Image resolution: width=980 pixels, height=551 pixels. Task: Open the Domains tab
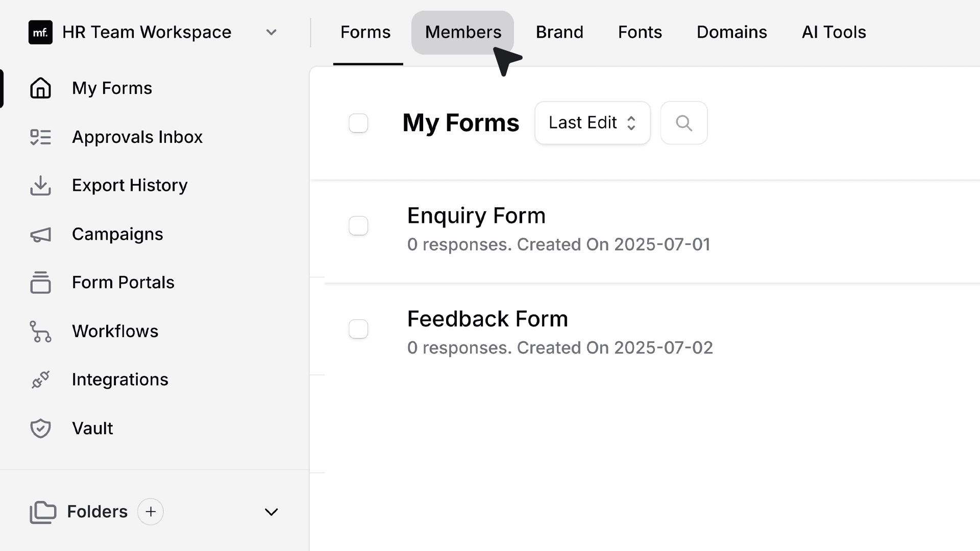[732, 32]
